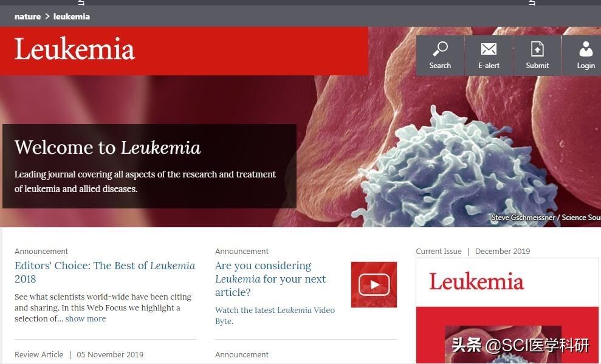601x364 pixels.
Task: Click the Welcome to Leukemia banner heading
Action: [108, 147]
